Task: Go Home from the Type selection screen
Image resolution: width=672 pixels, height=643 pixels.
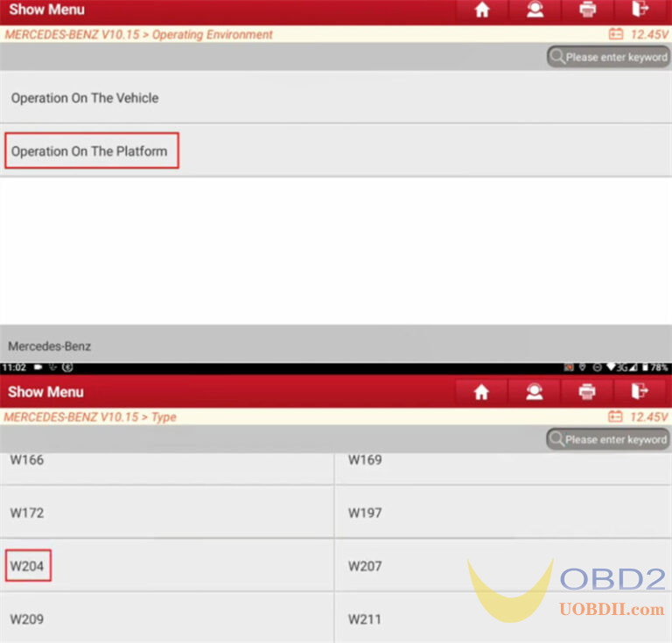Action: pos(481,392)
